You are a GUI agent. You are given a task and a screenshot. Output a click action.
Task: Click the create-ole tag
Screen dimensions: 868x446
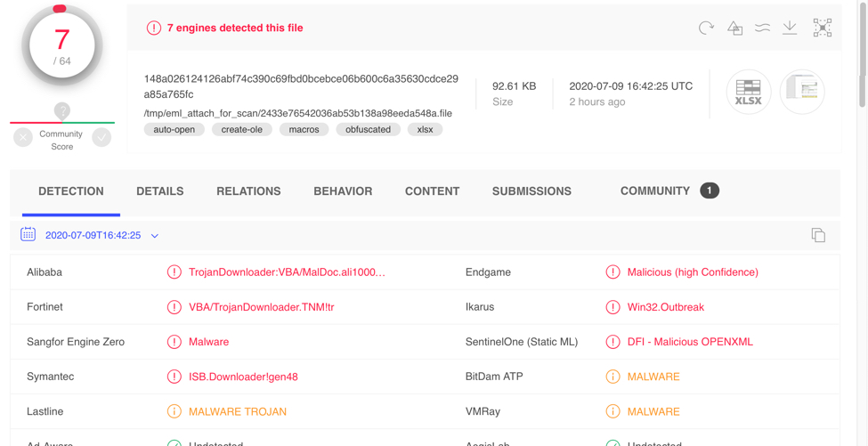tap(242, 129)
